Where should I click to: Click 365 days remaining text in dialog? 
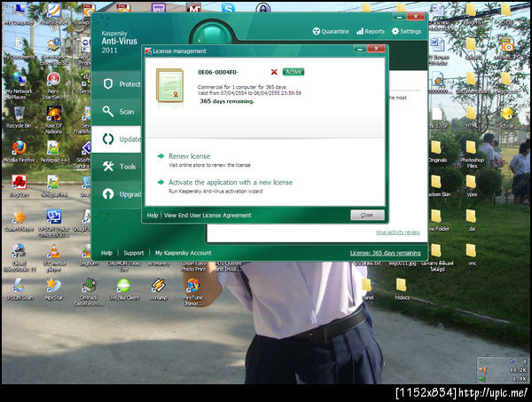pos(227,101)
